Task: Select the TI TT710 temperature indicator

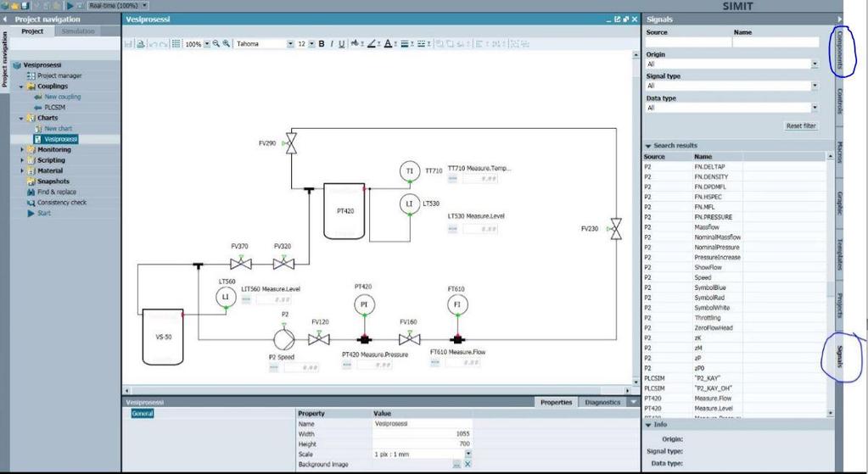Action: [x=410, y=171]
